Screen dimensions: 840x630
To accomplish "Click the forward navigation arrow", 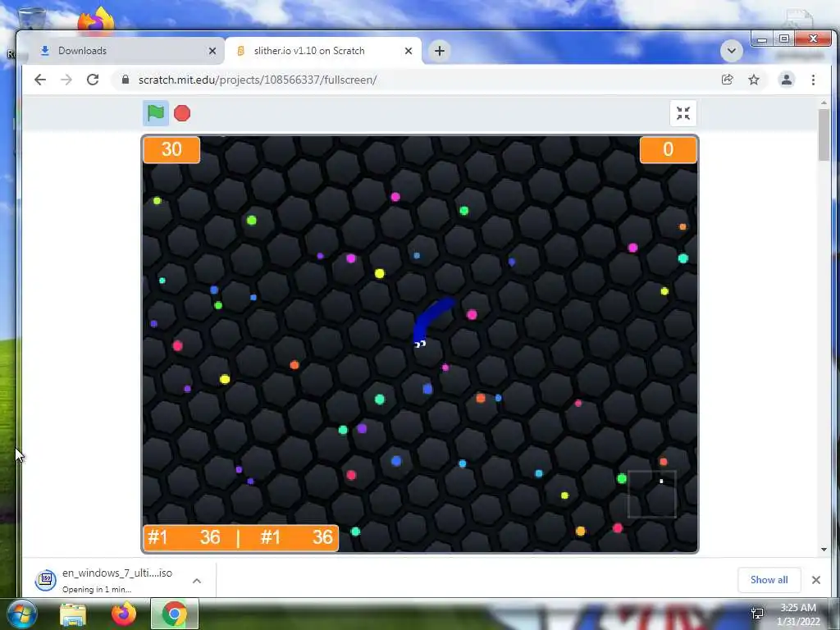I will point(66,80).
